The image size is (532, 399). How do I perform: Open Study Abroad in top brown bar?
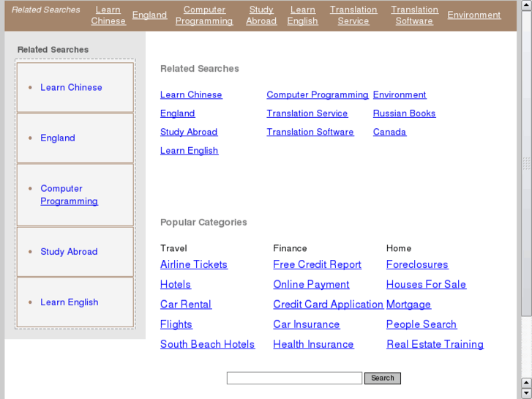pos(261,15)
